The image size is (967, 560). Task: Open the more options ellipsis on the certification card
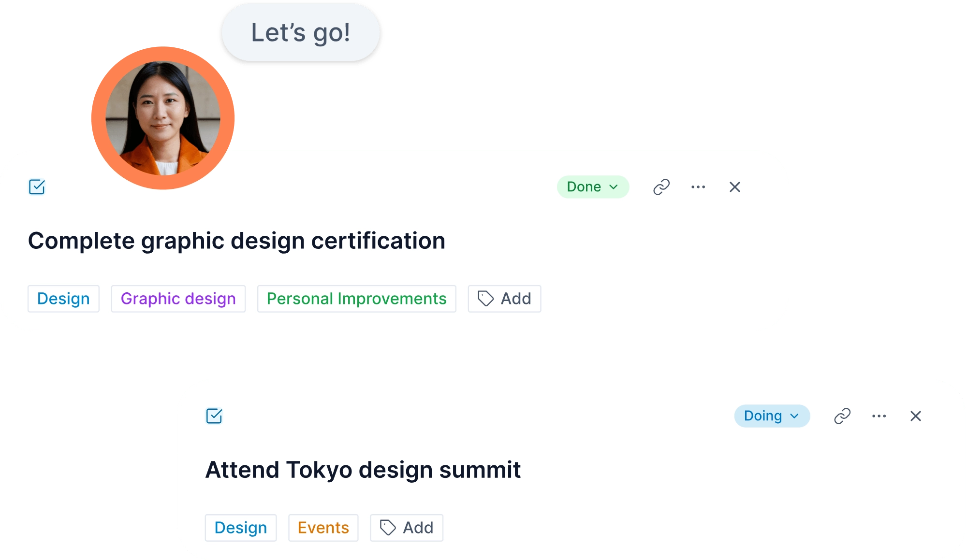[x=698, y=187]
